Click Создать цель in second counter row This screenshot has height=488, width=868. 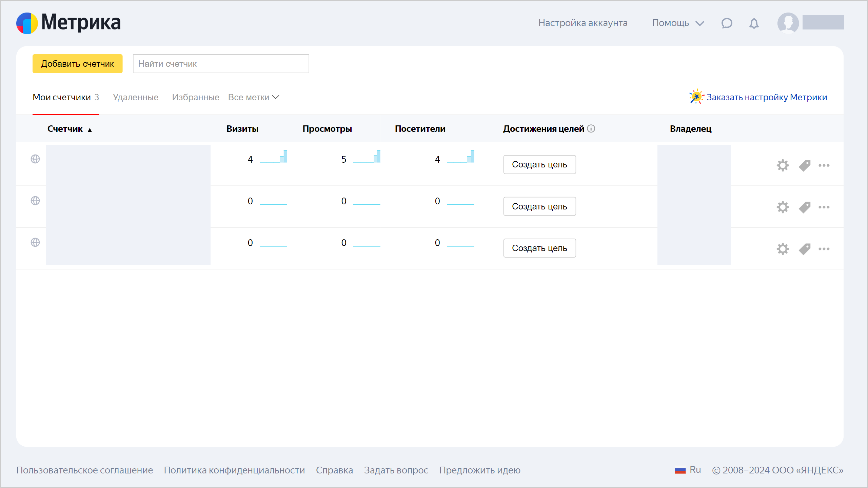coord(539,206)
